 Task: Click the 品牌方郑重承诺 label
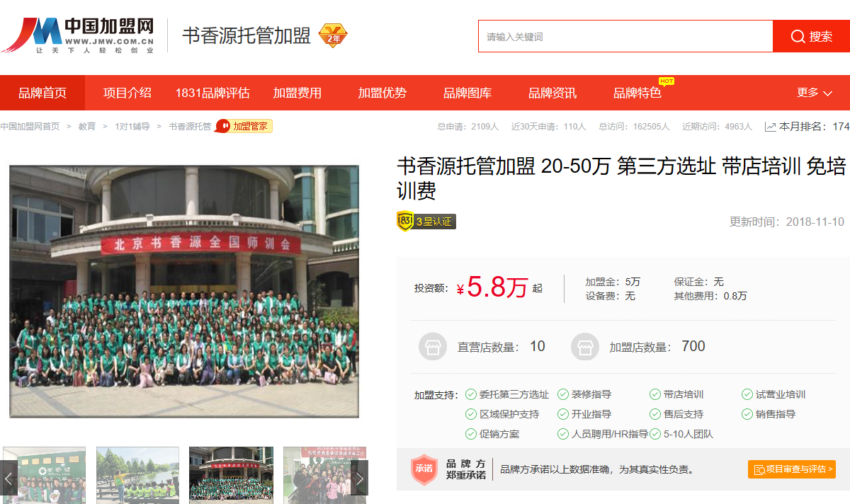coord(466,469)
